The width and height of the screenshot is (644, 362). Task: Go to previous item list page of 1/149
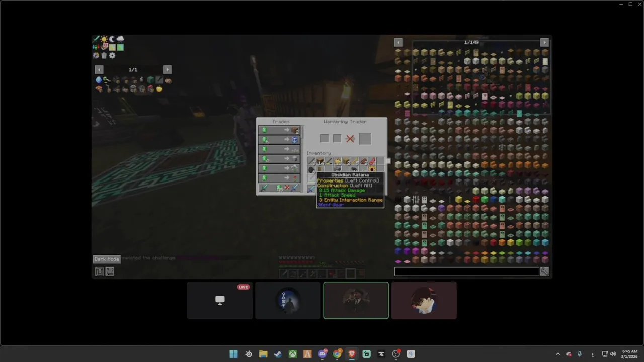coord(398,43)
